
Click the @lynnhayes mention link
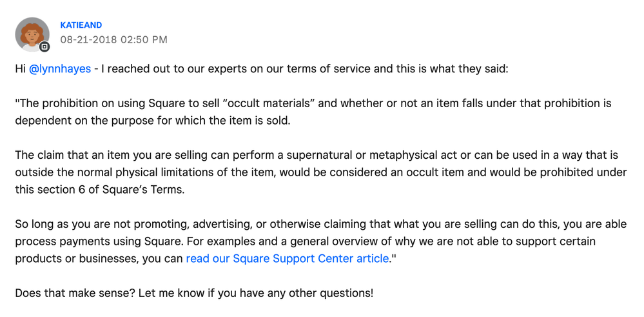(60, 68)
